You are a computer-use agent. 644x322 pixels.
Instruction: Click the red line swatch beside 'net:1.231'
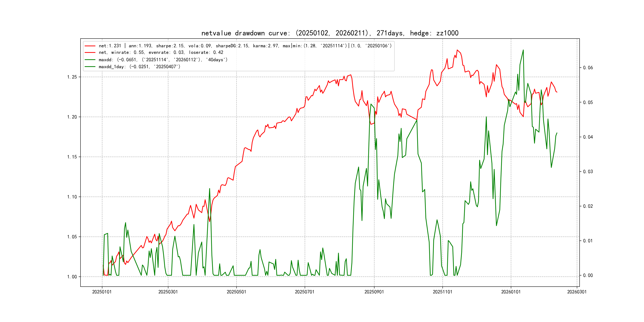pos(90,46)
